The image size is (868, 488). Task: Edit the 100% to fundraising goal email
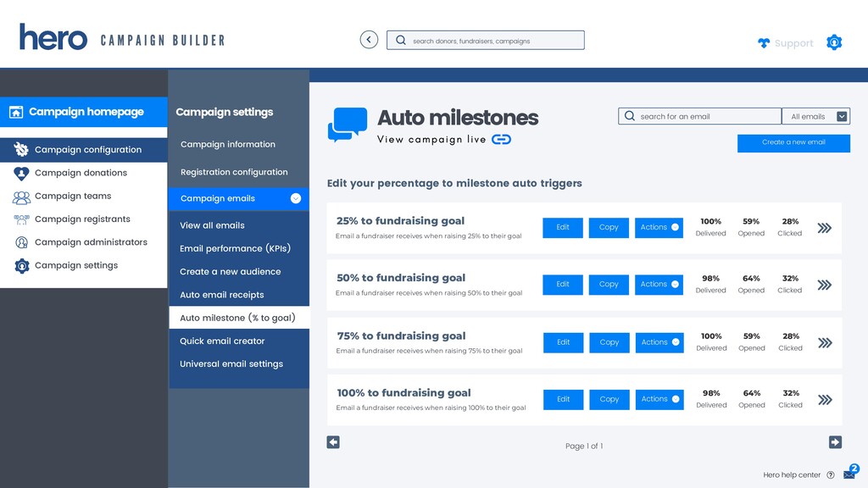tap(563, 400)
